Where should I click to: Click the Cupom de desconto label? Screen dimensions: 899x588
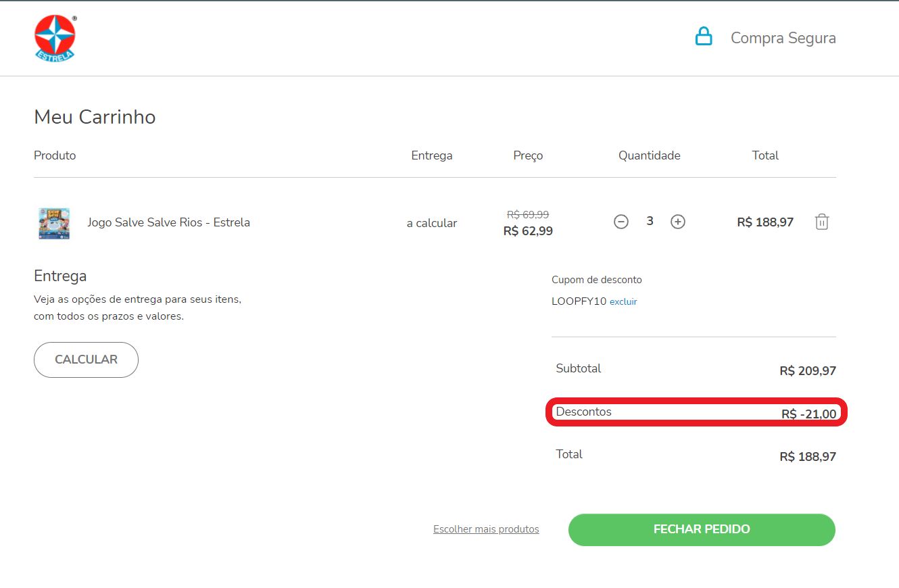pyautogui.click(x=597, y=280)
